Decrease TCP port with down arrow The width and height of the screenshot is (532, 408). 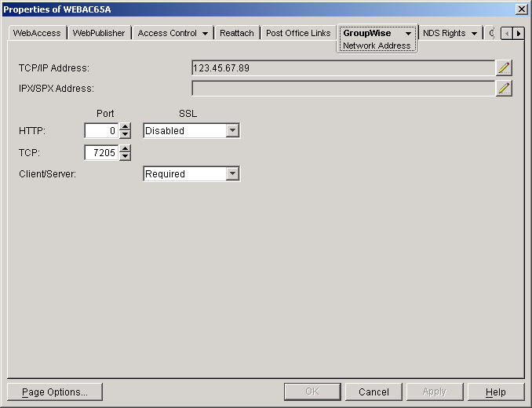[x=126, y=156]
